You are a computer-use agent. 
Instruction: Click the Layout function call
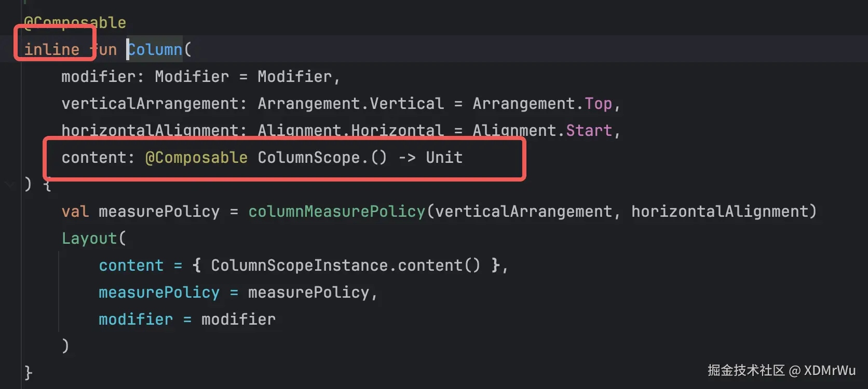click(89, 239)
